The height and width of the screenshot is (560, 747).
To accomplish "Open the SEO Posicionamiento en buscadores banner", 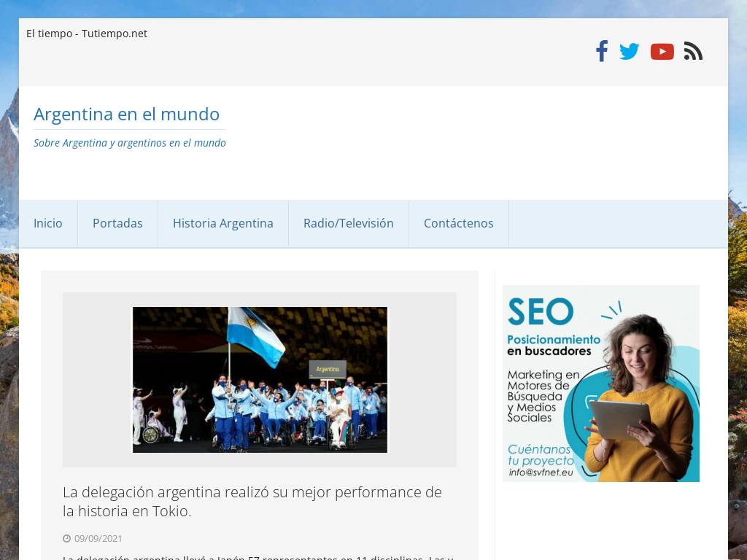I will [601, 384].
